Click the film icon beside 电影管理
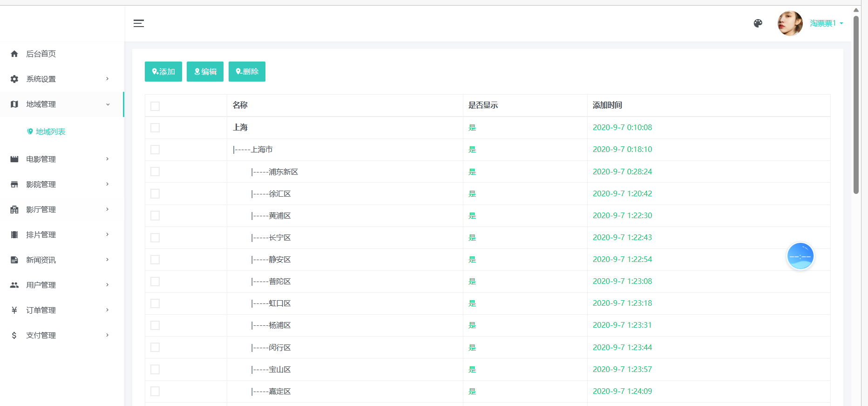This screenshot has width=868, height=406. [14, 159]
